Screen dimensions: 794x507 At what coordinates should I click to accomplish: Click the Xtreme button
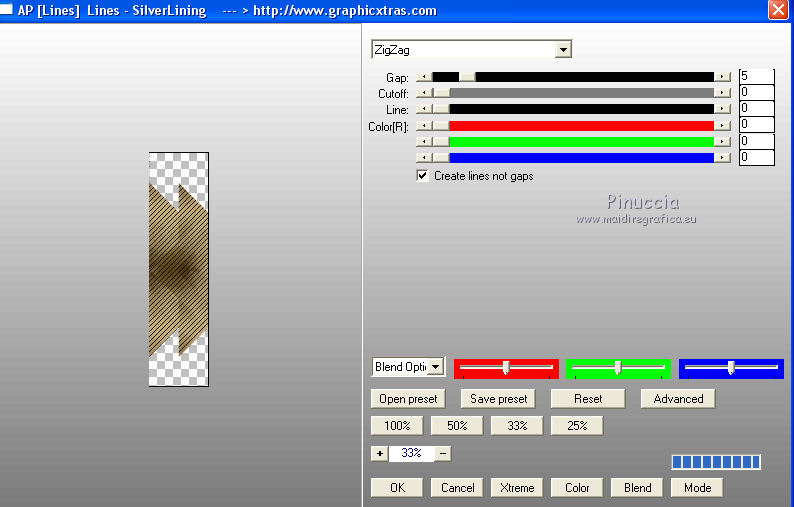click(517, 488)
